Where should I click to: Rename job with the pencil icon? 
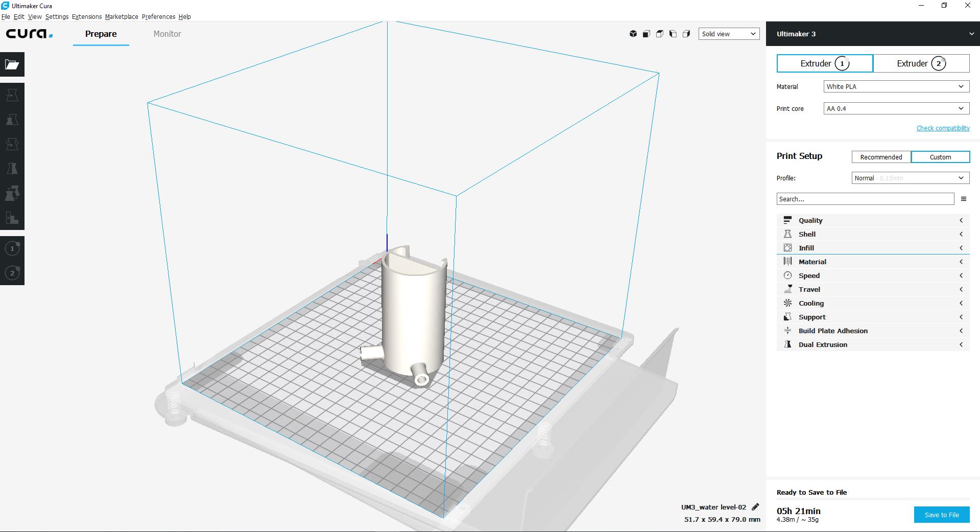click(x=755, y=507)
